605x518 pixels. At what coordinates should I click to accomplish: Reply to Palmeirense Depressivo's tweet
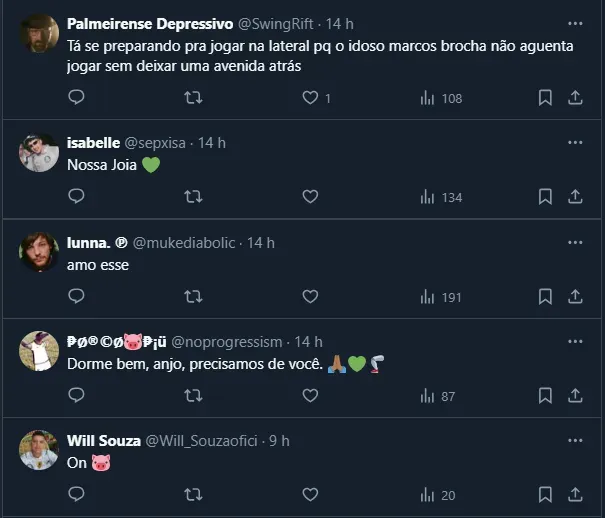76,98
